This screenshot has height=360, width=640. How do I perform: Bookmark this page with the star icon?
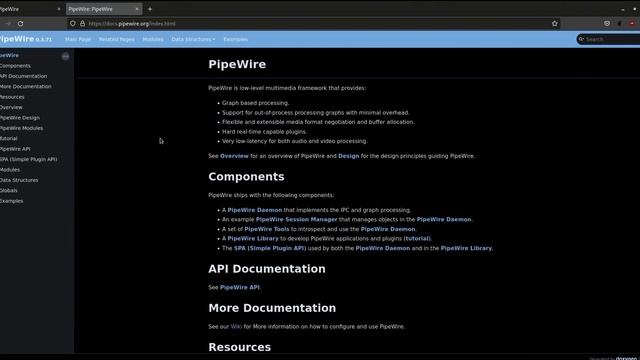click(x=554, y=24)
